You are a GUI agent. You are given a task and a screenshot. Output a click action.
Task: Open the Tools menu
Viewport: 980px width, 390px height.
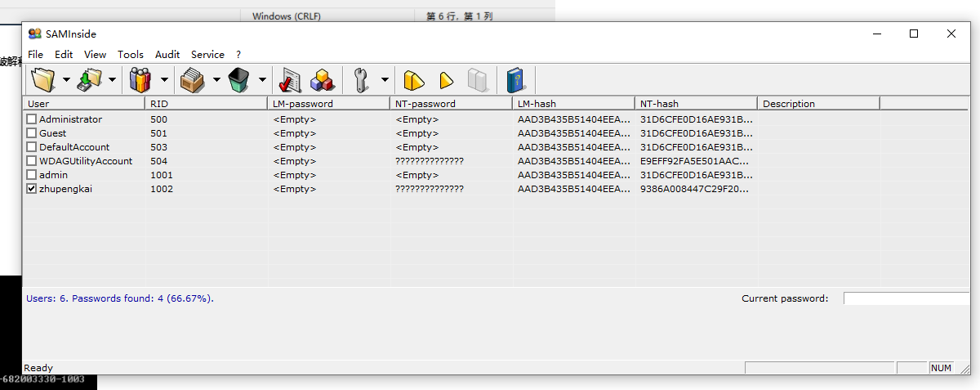point(131,55)
